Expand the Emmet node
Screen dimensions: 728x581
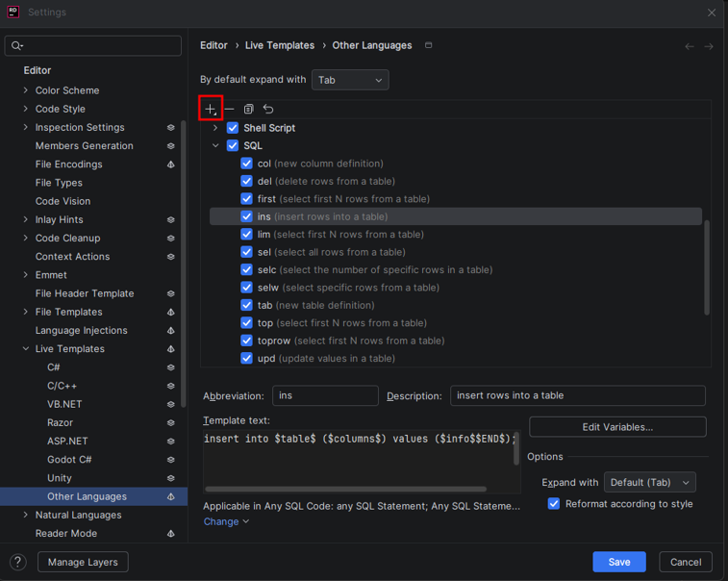click(x=26, y=275)
